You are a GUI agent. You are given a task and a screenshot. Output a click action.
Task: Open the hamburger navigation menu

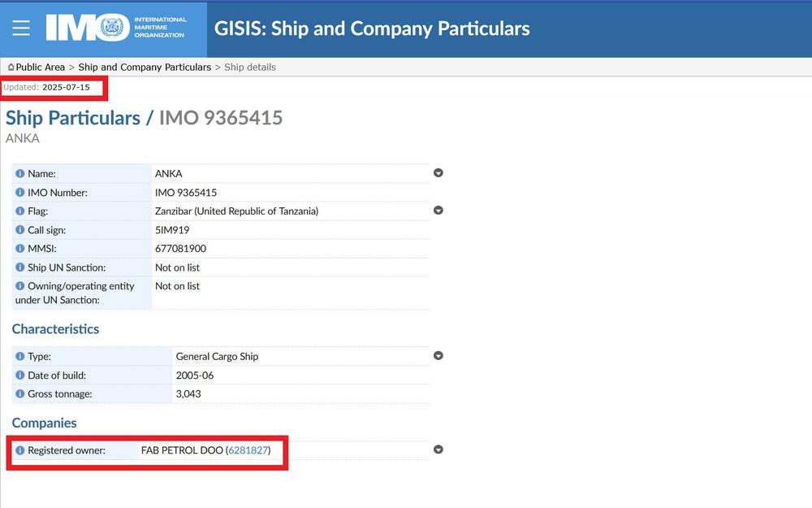(21, 28)
